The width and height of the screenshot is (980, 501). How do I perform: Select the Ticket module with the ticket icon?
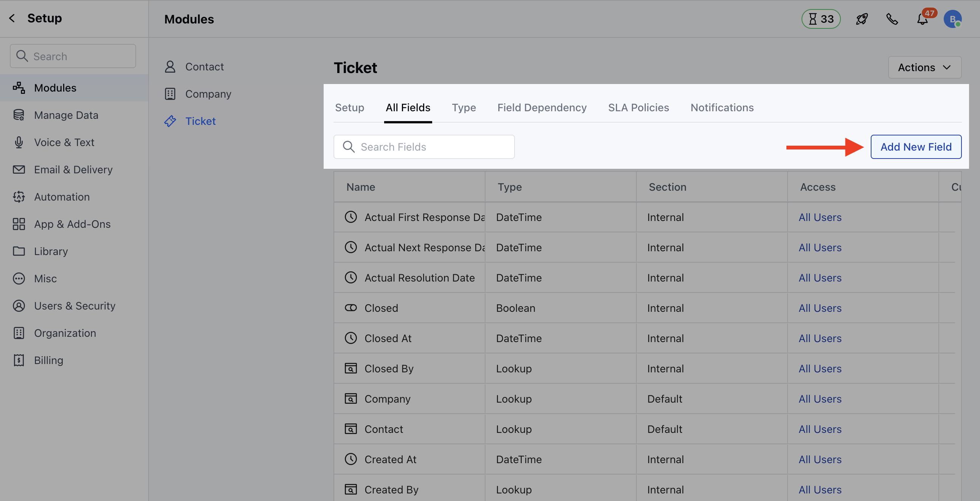pos(171,121)
